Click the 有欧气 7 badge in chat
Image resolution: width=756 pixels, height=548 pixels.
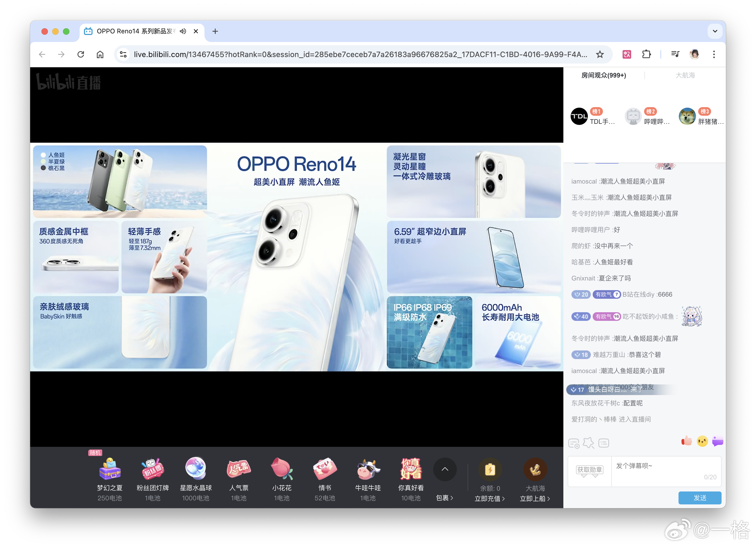(607, 294)
